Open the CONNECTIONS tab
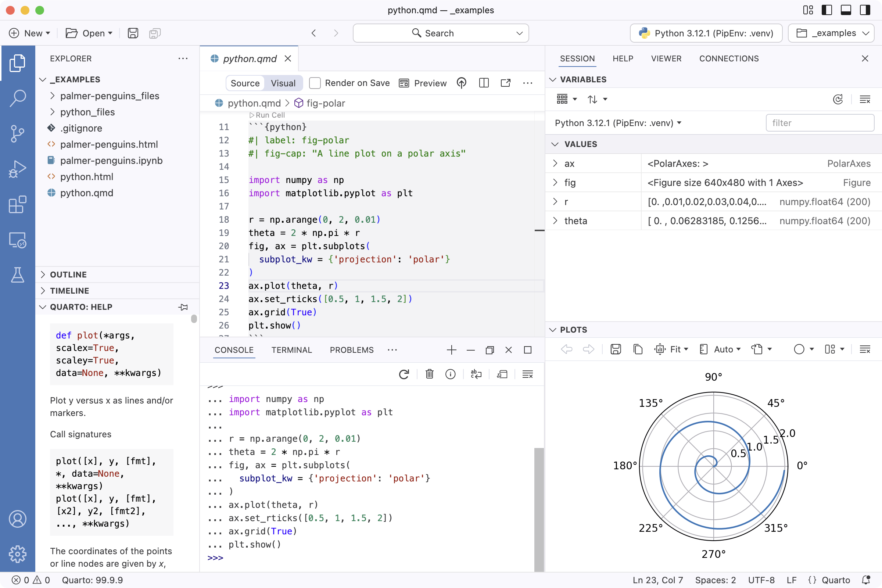Screen dimensions: 882x588 (x=729, y=58)
